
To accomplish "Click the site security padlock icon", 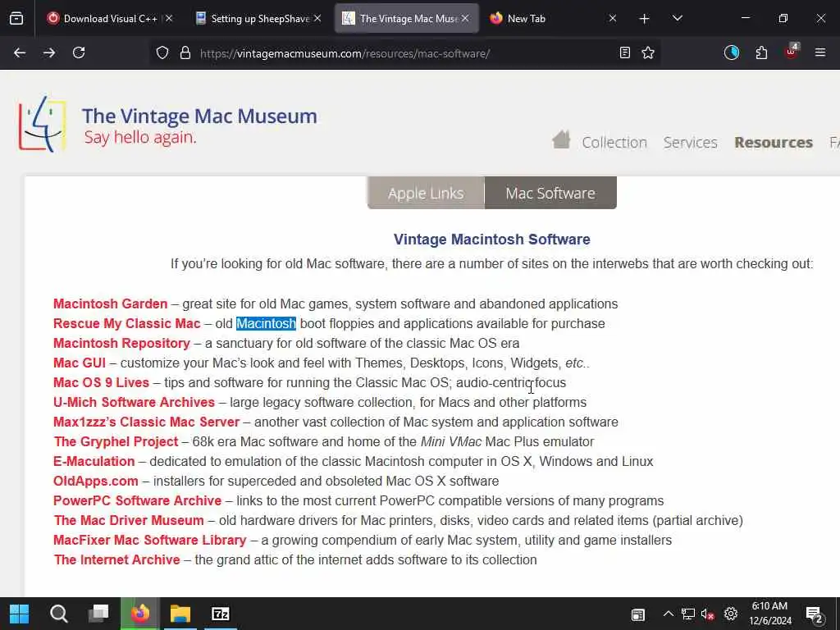I will click(185, 52).
